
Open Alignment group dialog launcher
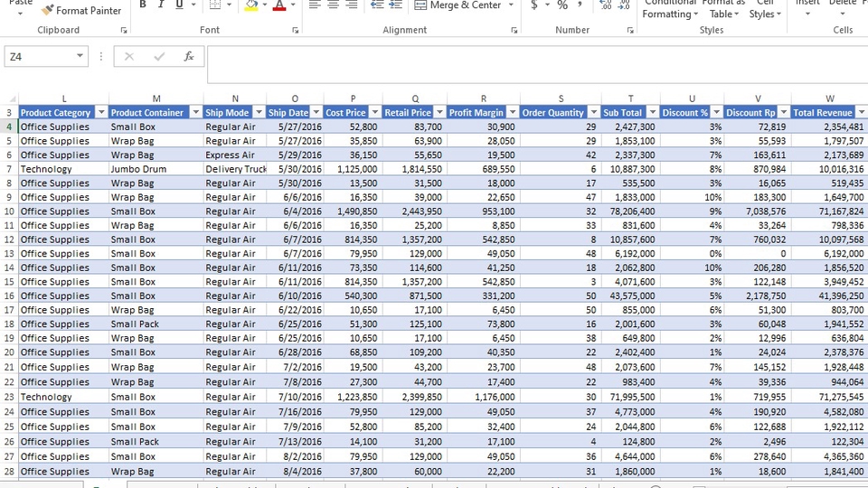[514, 31]
